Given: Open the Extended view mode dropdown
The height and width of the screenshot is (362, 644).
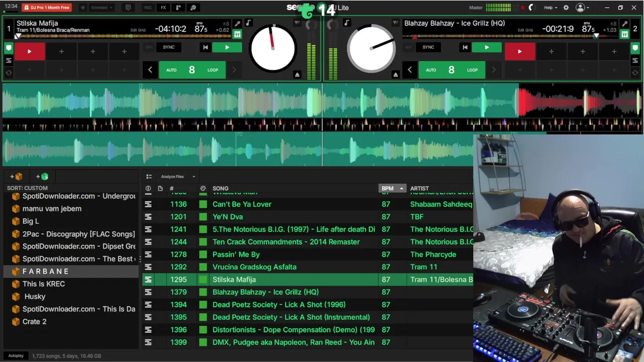Looking at the screenshot, I should point(102,8).
